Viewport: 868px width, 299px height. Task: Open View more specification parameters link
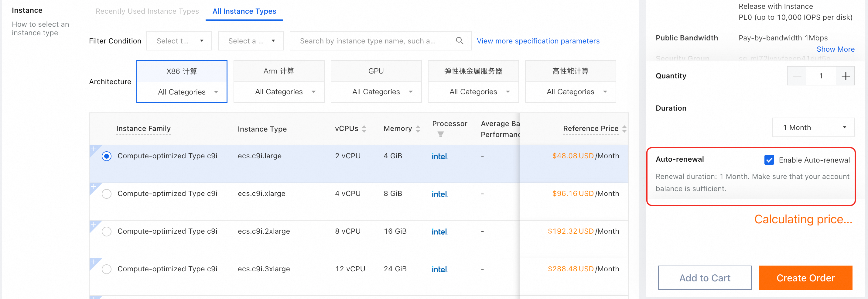pos(538,41)
